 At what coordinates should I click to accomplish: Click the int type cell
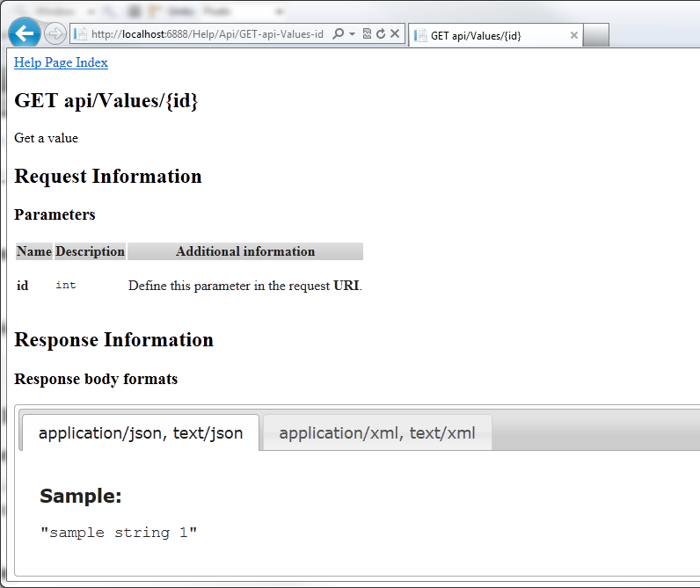tap(66, 285)
